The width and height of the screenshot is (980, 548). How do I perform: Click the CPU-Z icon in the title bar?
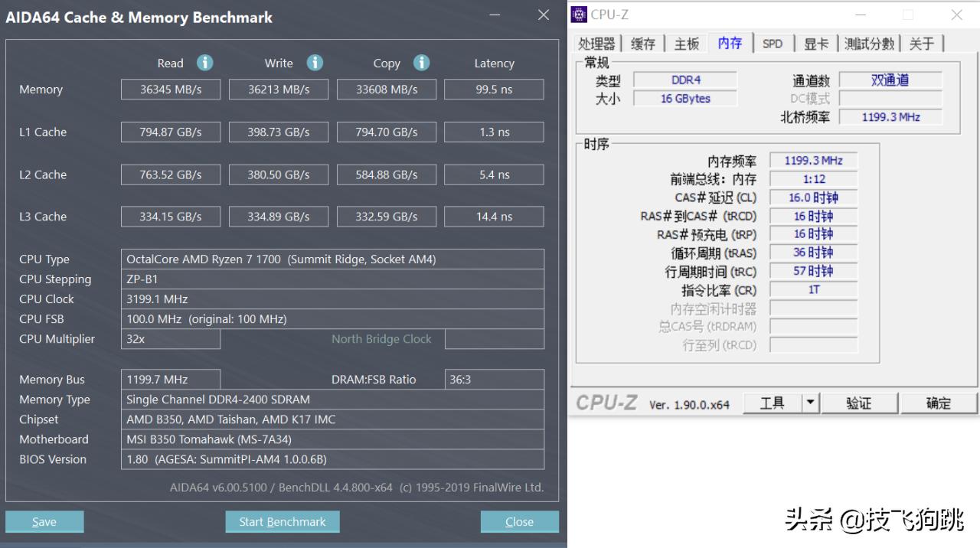[579, 14]
